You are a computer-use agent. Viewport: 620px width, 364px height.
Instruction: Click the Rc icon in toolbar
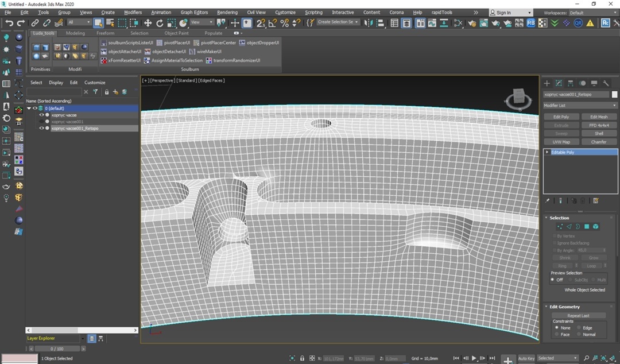click(606, 23)
